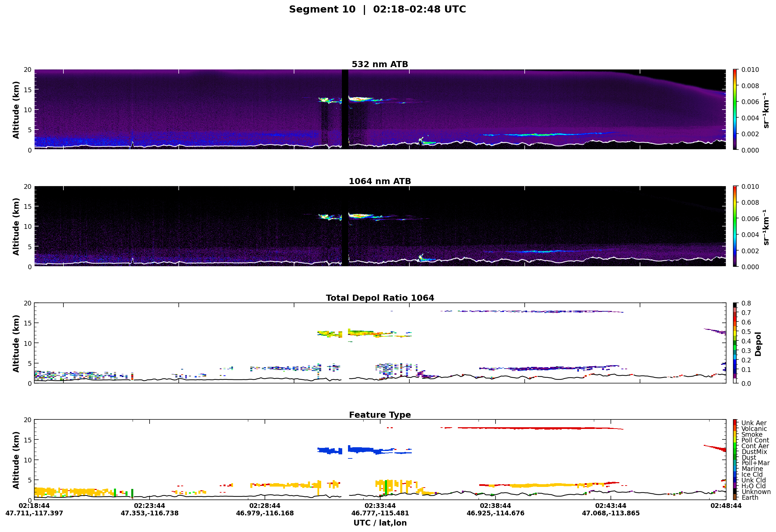Click the Smoke legend entry
The width and height of the screenshot is (776, 532).
pyautogui.click(x=752, y=434)
